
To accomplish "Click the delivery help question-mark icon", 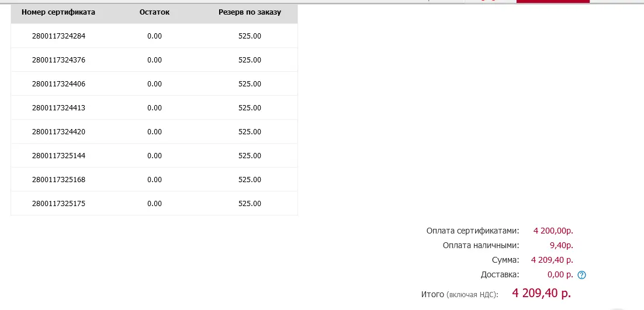I will point(581,275).
